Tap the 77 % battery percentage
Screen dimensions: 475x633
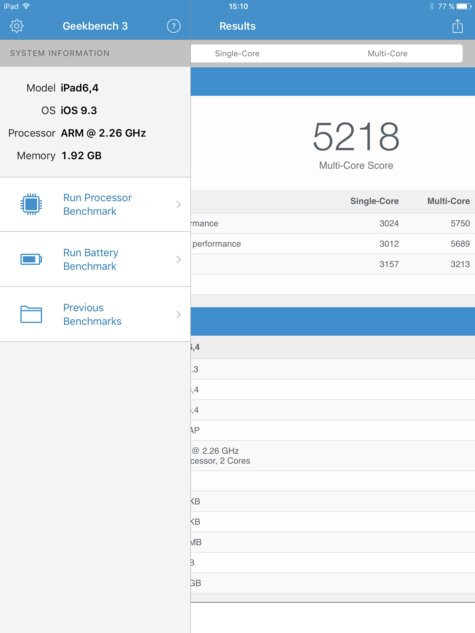pos(446,6)
